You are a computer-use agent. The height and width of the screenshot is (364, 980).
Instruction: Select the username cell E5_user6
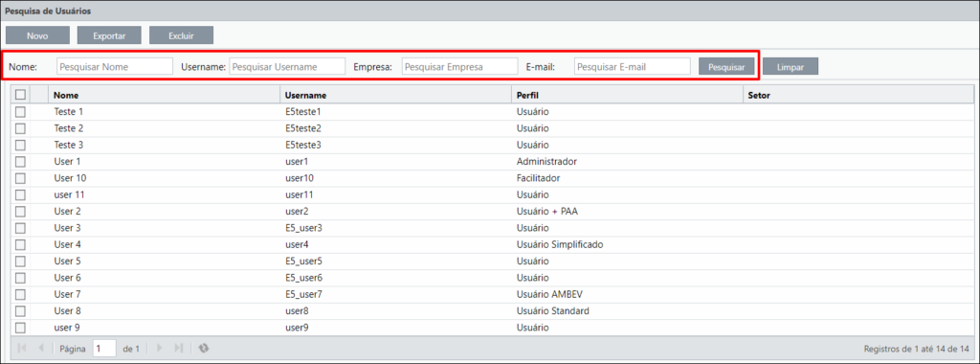coord(303,278)
